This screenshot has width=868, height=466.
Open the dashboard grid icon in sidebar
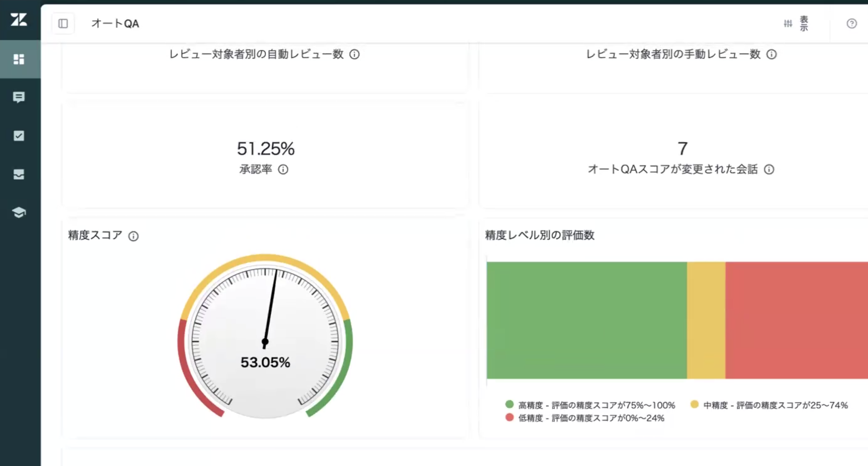(19, 59)
